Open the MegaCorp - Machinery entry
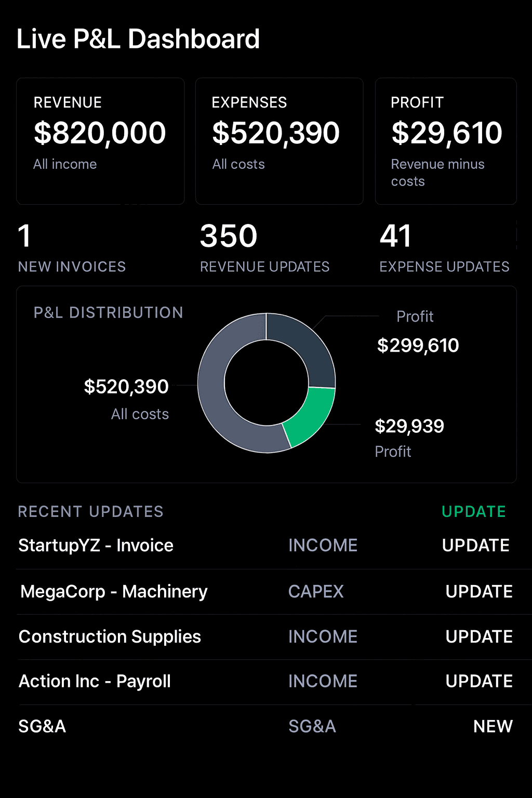Image resolution: width=532 pixels, height=798 pixels. point(114,592)
